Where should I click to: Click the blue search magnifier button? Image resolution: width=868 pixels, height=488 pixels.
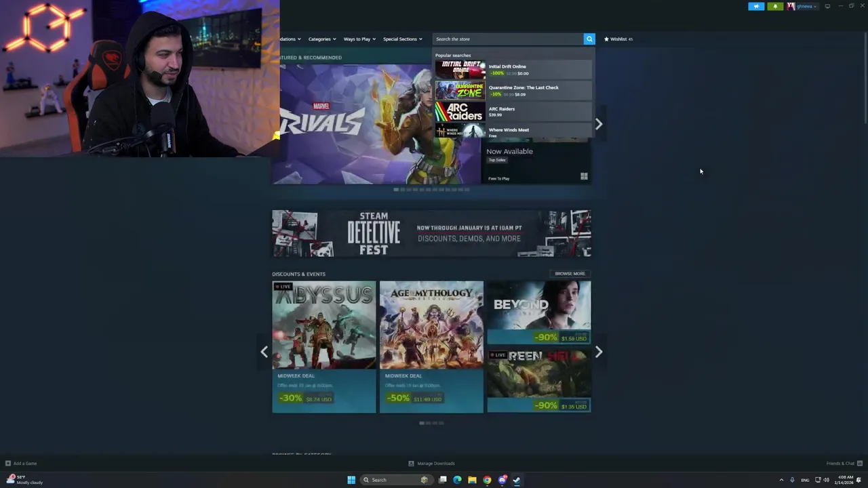pyautogui.click(x=589, y=39)
